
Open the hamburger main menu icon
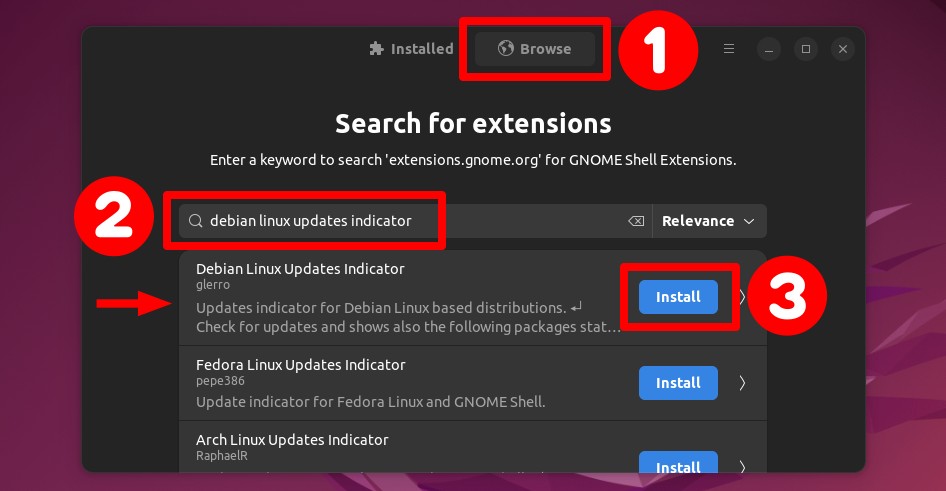(x=729, y=49)
